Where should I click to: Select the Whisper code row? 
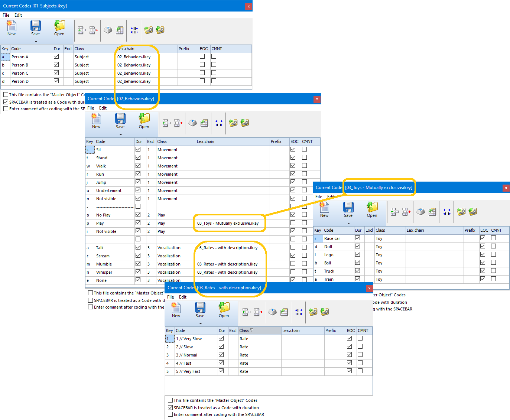coord(104,272)
